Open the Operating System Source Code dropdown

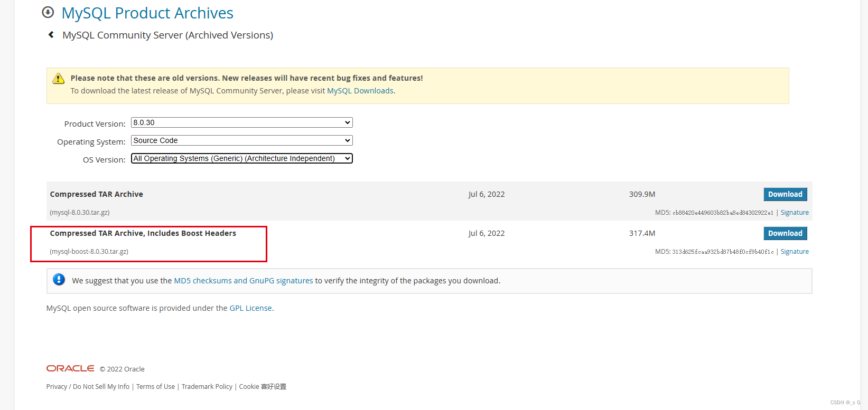coord(241,140)
